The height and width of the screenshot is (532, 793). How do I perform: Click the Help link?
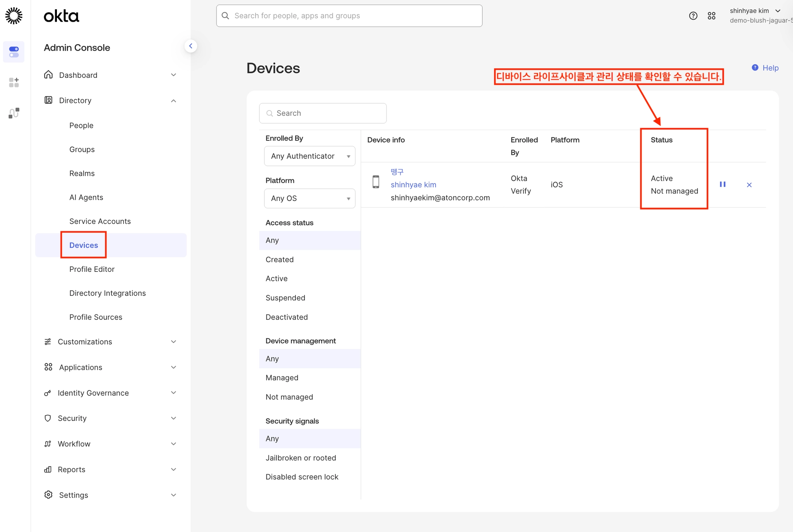(770, 68)
